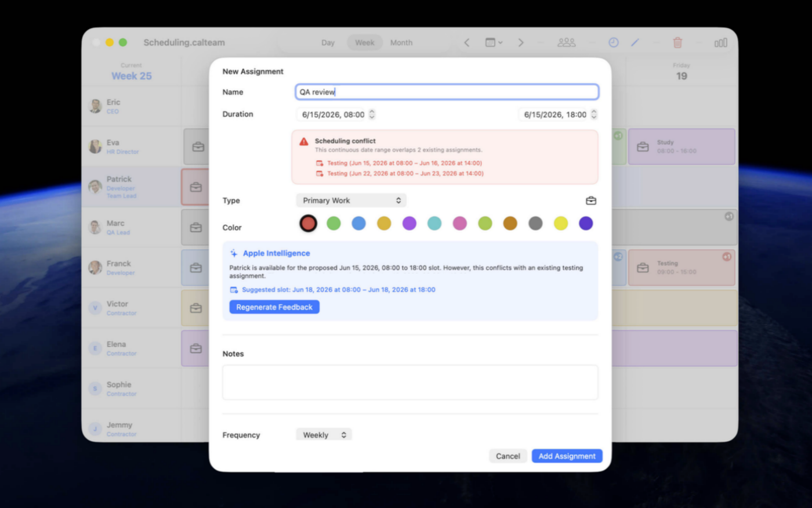The width and height of the screenshot is (812, 508).
Task: Select the gray color swatch
Action: click(535, 223)
